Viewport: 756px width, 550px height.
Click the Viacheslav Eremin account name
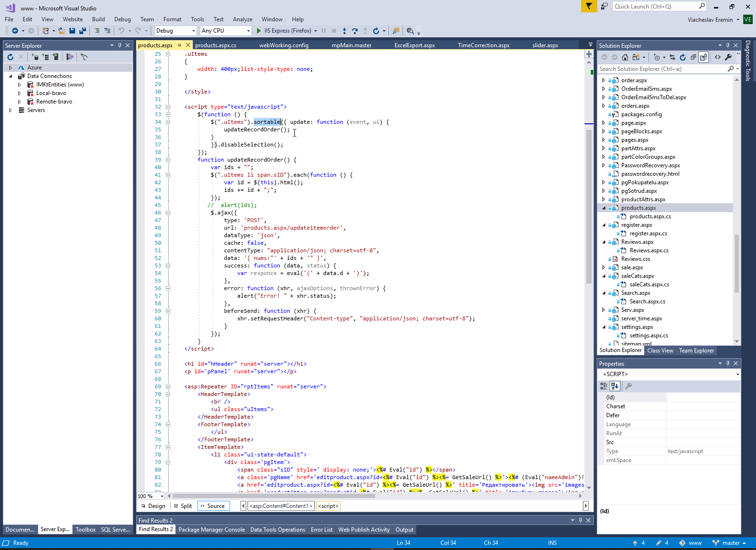click(710, 19)
